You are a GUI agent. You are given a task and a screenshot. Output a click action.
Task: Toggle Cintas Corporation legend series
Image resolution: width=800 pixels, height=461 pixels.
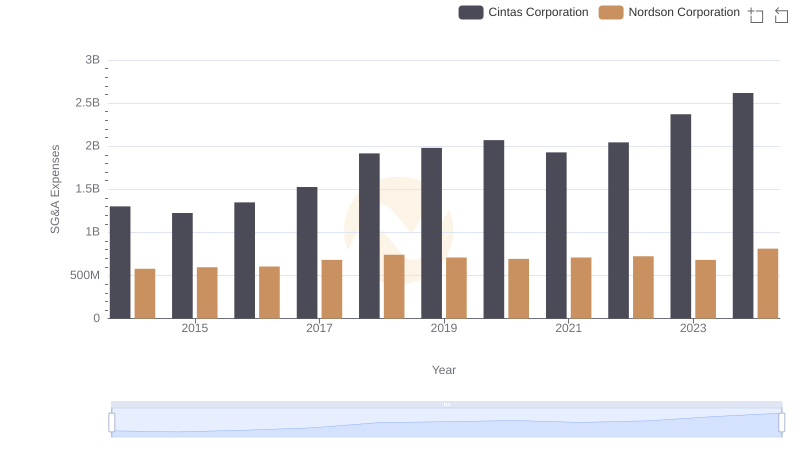point(523,12)
